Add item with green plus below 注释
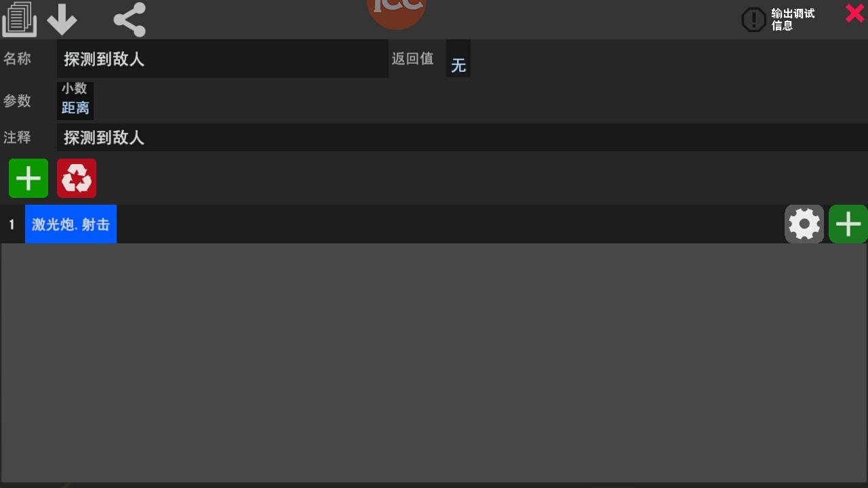The image size is (868, 488). point(28,178)
